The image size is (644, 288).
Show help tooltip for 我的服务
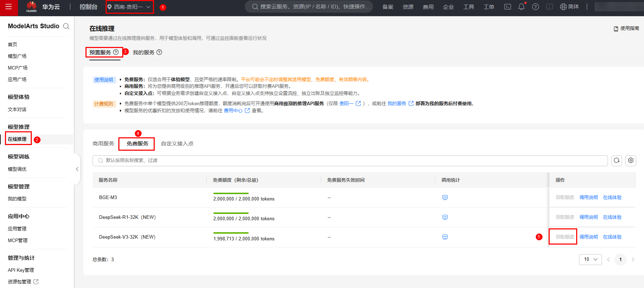coord(159,52)
